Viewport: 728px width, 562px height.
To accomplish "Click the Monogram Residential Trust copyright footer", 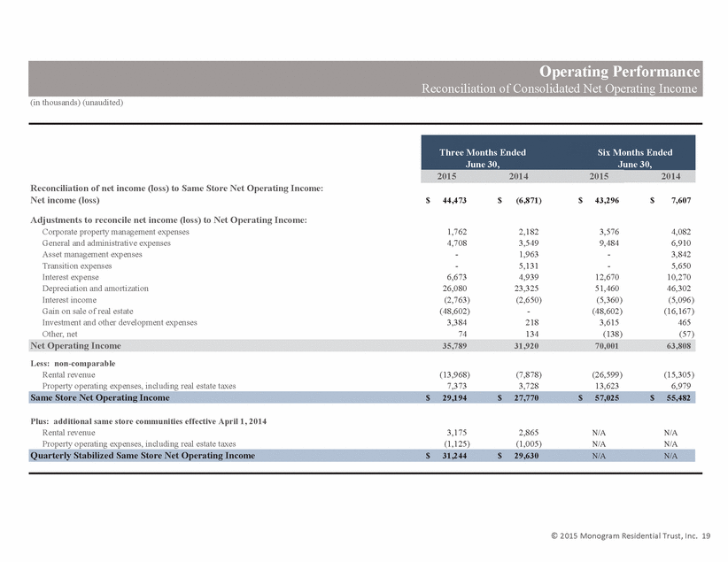I will (x=631, y=535).
